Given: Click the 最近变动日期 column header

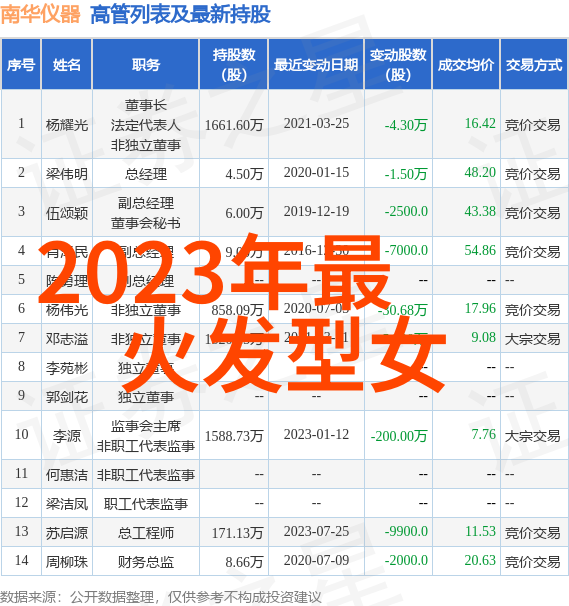Looking at the screenshot, I should (316, 65).
